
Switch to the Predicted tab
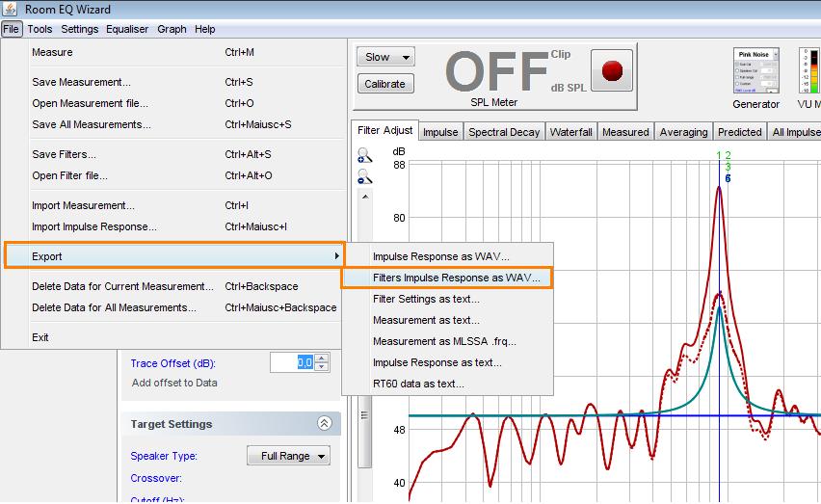(x=739, y=132)
